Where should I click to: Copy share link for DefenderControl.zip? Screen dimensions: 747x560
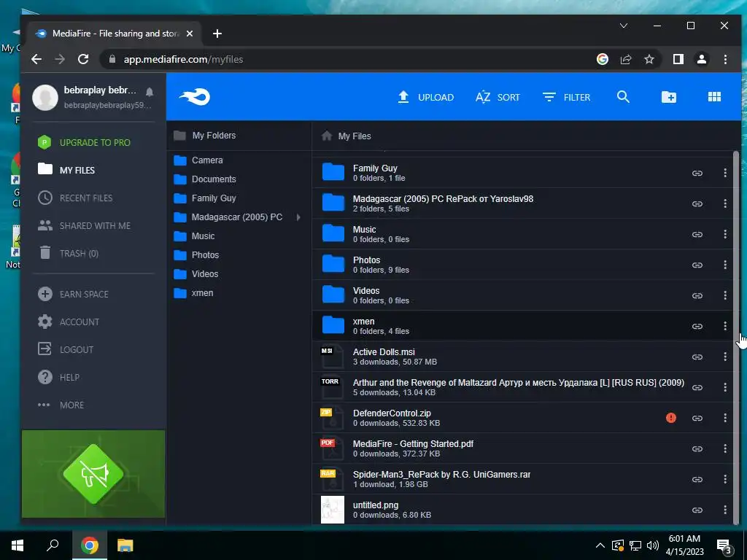(x=697, y=418)
